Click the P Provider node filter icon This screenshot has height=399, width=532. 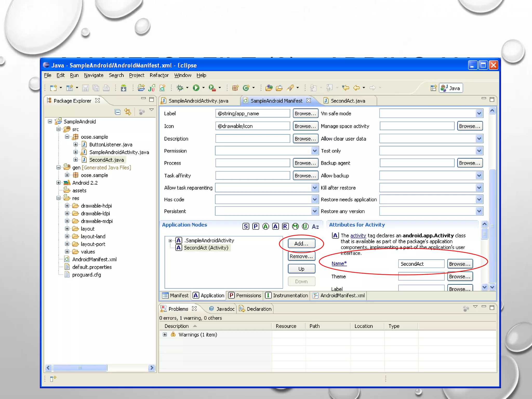point(256,226)
